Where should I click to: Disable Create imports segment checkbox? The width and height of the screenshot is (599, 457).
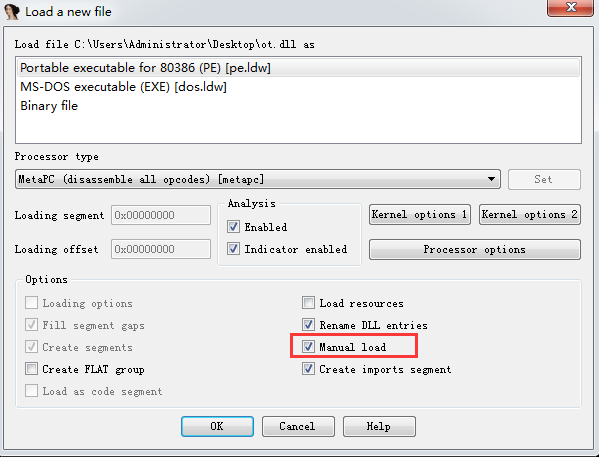(308, 369)
